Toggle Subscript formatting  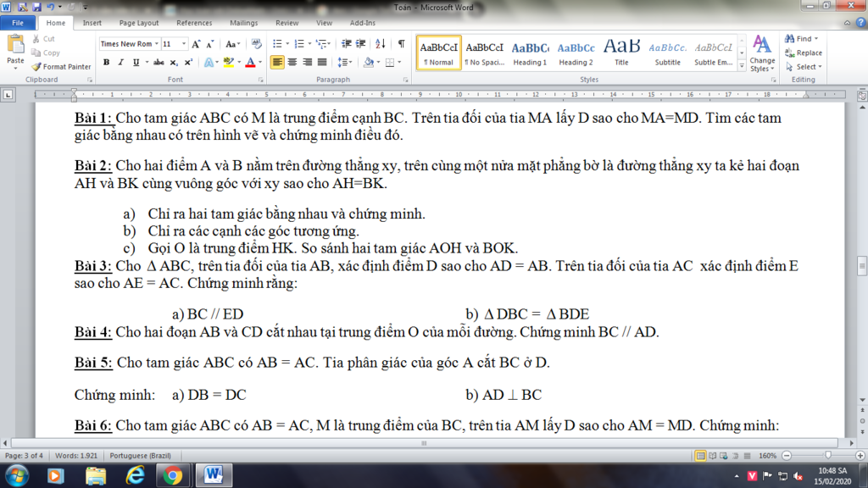[x=174, y=63]
